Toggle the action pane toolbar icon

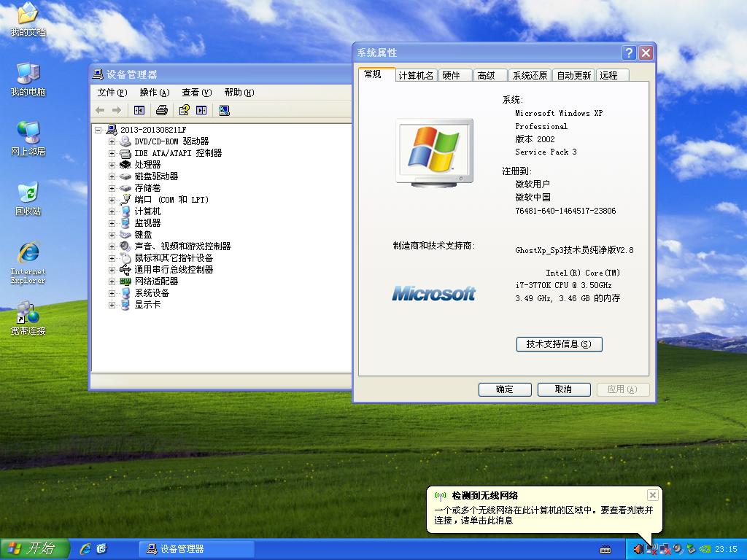coord(201,111)
